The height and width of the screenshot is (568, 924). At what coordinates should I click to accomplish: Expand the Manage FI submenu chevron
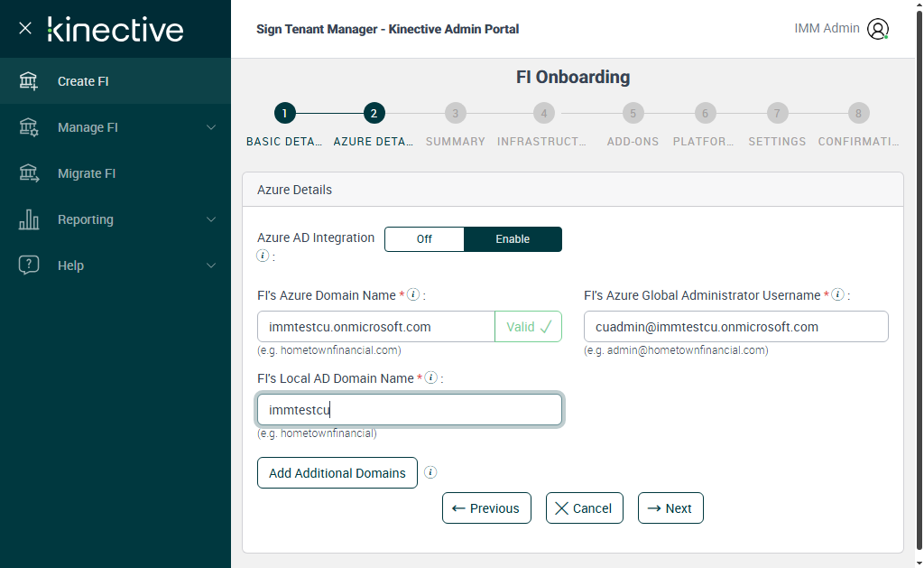pyautogui.click(x=211, y=127)
